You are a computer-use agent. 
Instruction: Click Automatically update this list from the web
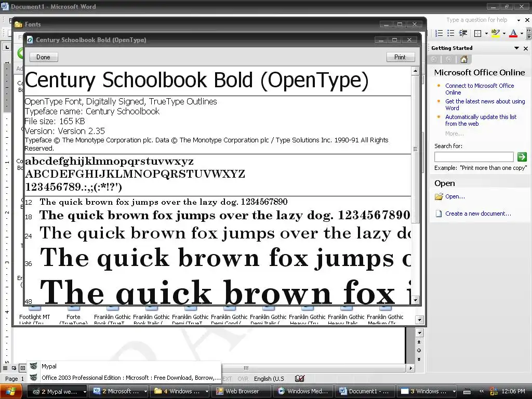point(481,120)
